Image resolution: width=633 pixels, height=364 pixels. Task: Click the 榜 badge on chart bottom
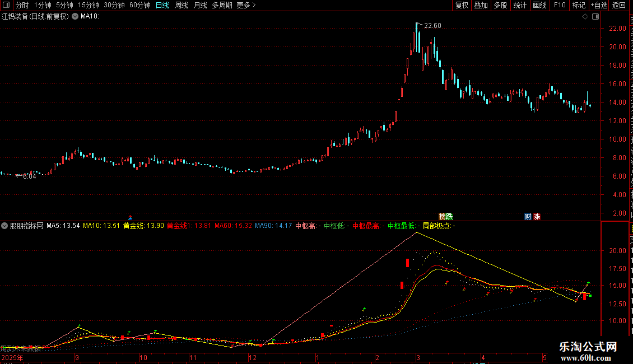coord(442,217)
